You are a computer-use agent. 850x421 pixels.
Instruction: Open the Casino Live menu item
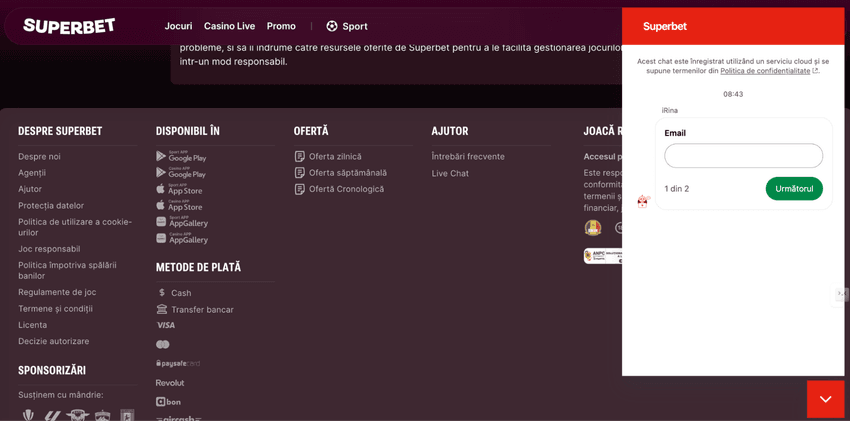229,26
